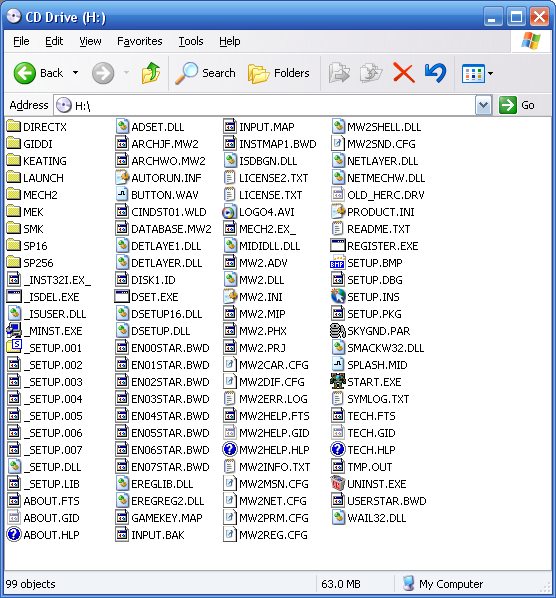This screenshot has width=556, height=598.
Task: Select the MW2HELP.HLP help file
Action: [266, 450]
